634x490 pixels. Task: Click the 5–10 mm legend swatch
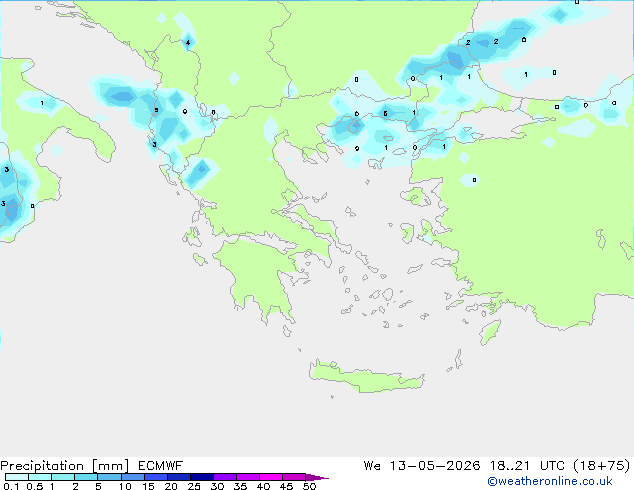[109, 477]
